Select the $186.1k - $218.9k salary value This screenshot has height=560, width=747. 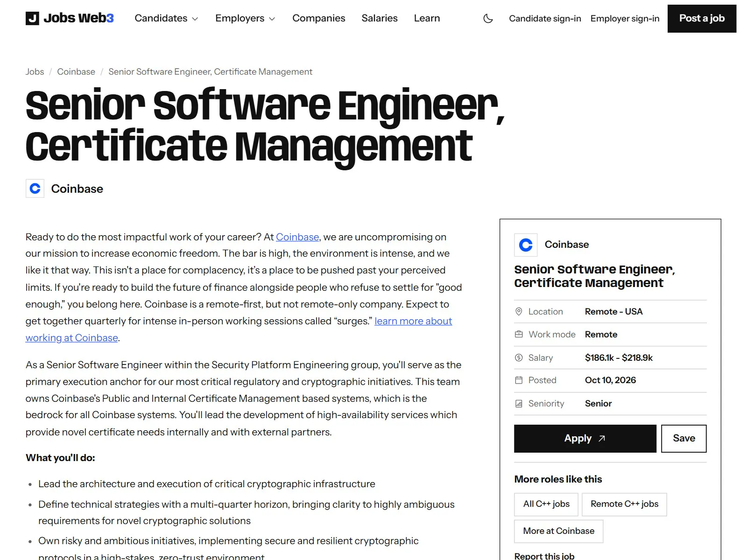point(619,357)
